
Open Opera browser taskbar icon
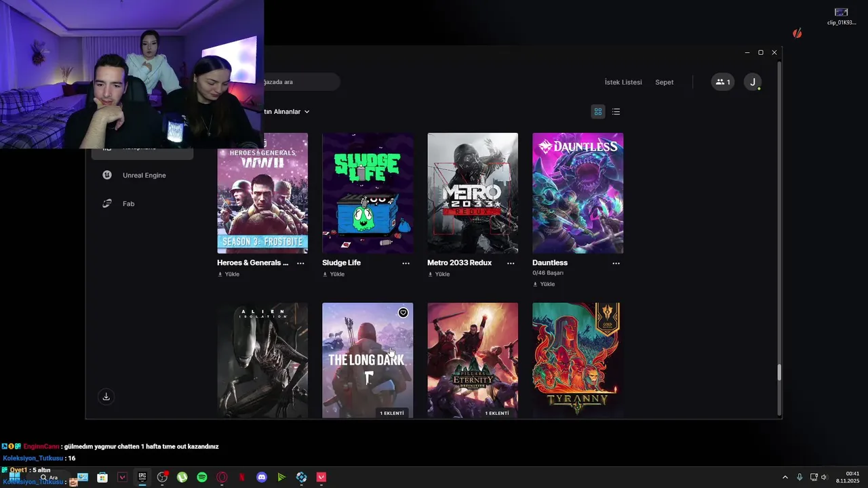tap(222, 477)
